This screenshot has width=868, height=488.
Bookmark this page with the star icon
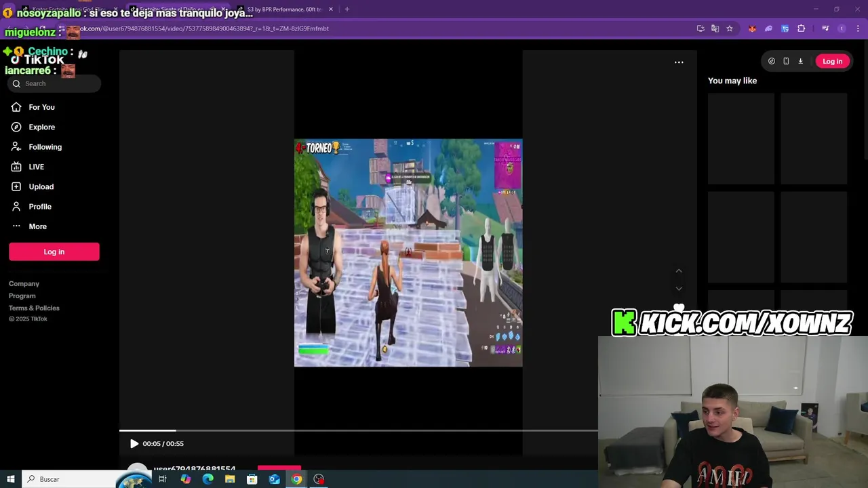730,28
